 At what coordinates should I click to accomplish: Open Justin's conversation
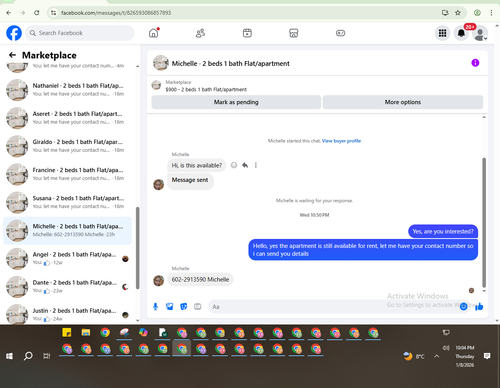tap(67, 314)
